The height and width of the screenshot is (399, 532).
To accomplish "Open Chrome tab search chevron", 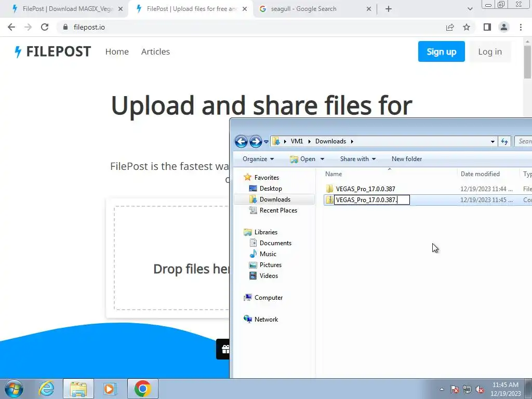I will 470,9.
